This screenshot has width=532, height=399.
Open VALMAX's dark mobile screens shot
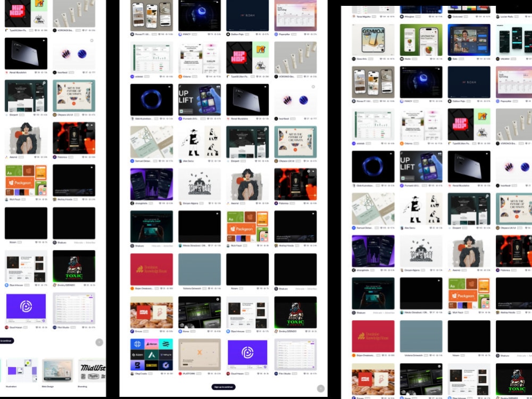coord(514,40)
